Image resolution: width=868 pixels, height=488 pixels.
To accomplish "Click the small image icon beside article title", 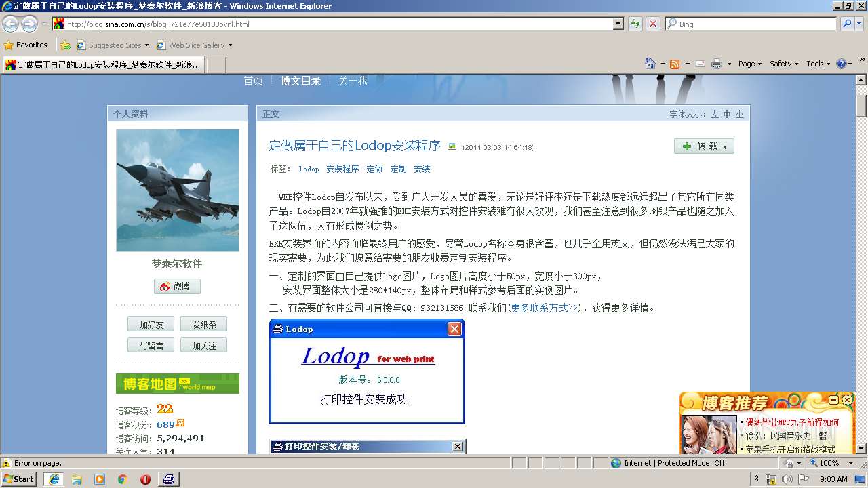I will tap(452, 146).
